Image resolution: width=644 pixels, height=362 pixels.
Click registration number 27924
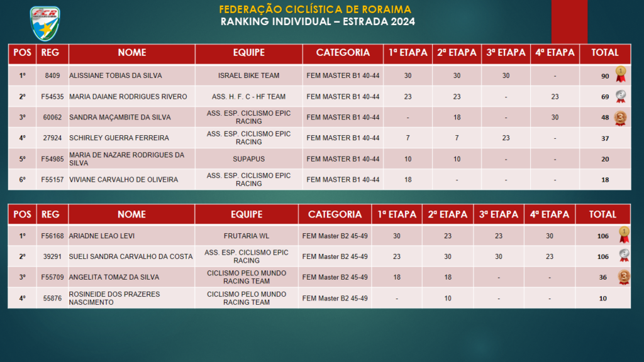(x=52, y=138)
